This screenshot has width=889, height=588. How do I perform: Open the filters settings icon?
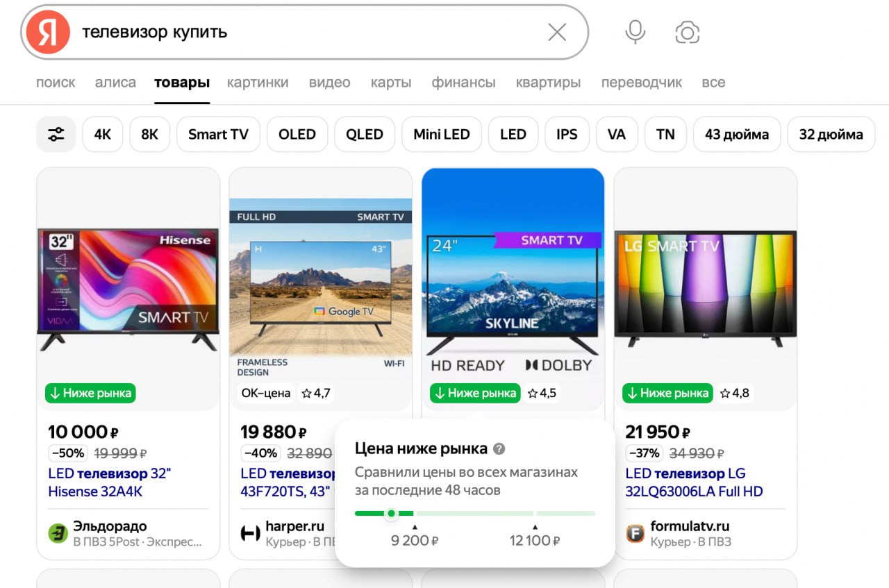tap(56, 135)
